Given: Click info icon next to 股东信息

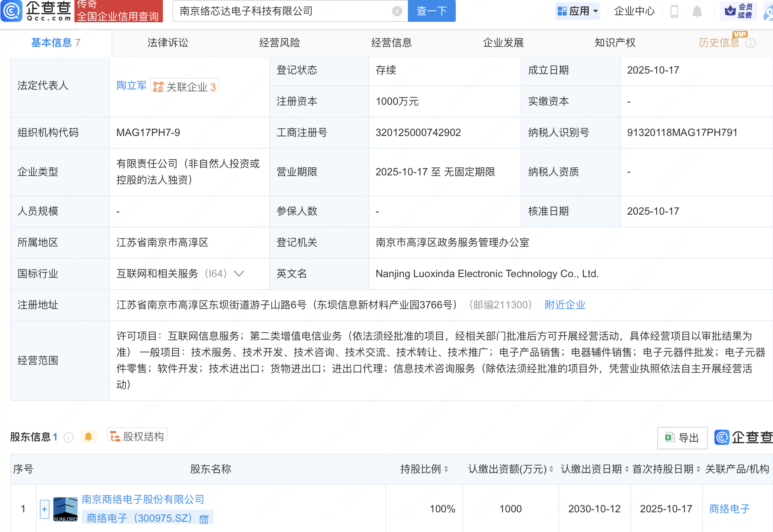Looking at the screenshot, I should pos(68,437).
